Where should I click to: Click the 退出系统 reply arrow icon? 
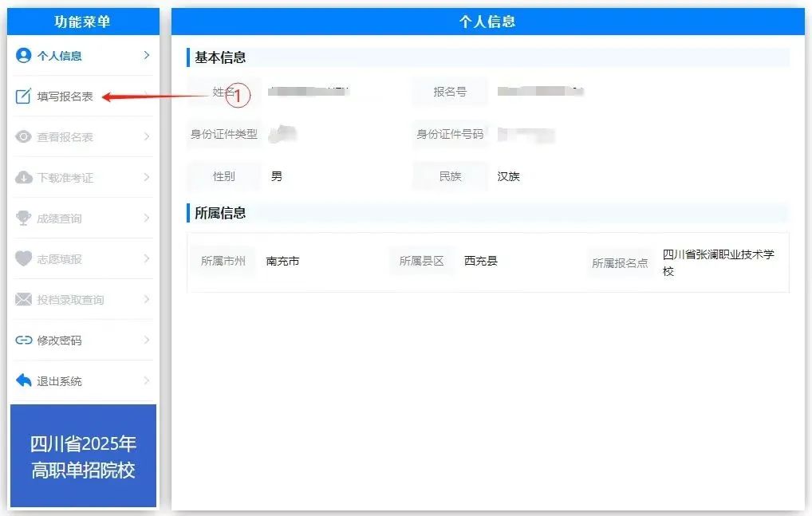[24, 381]
